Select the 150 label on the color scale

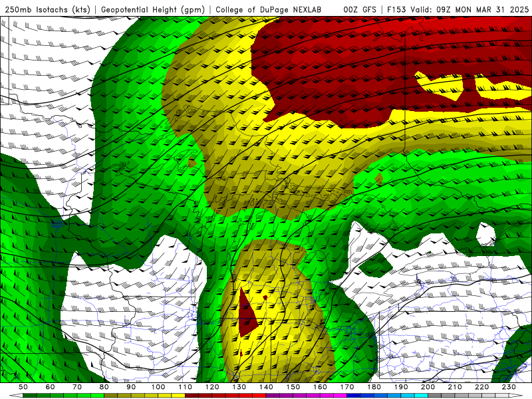point(293,387)
